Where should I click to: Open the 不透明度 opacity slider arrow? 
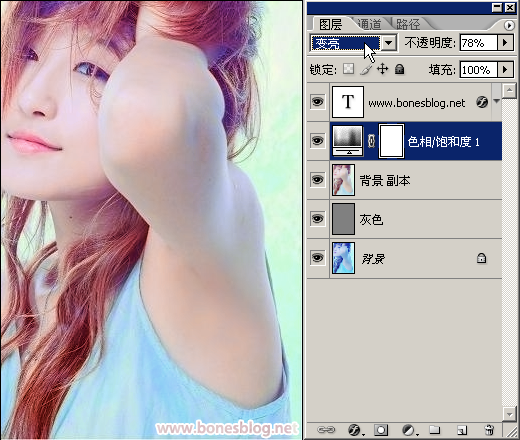pyautogui.click(x=505, y=43)
